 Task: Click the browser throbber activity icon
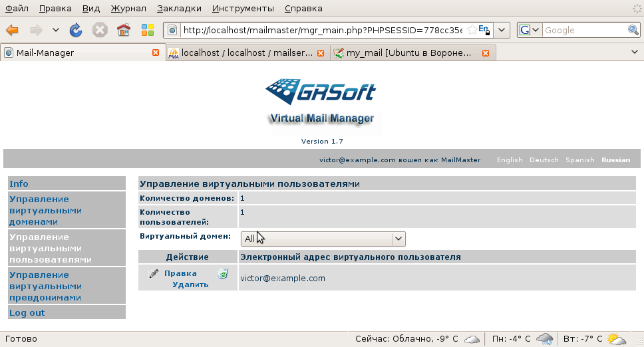637,8
